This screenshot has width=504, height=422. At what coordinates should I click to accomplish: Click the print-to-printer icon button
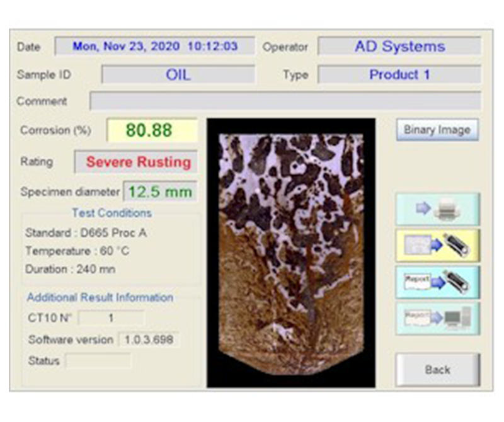click(x=437, y=209)
